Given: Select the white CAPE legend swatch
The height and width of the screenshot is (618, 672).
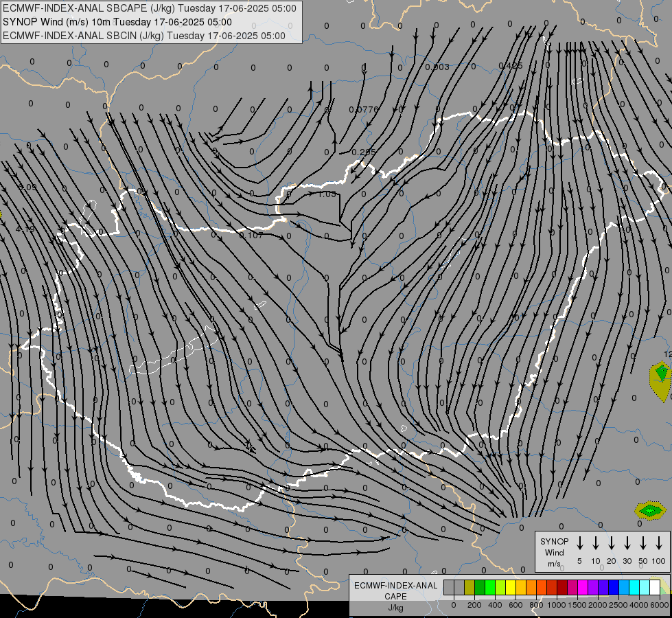Looking at the screenshot, I should tap(656, 587).
